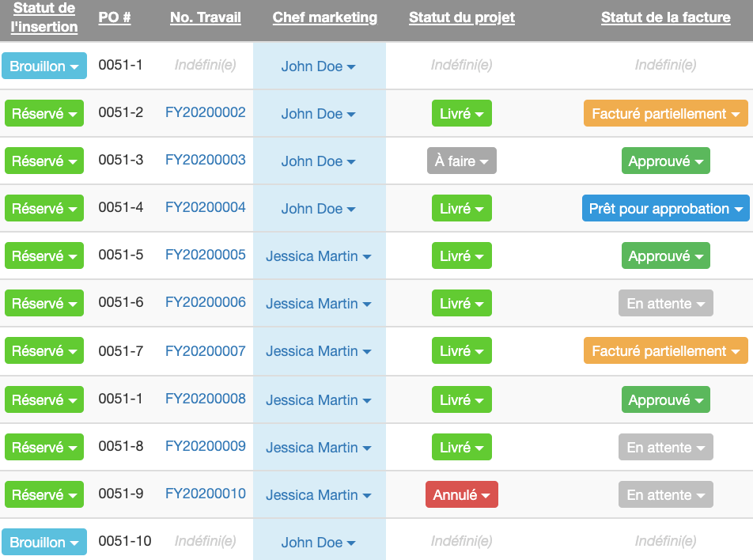Screen dimensions: 753x560
Task: Expand the "Approuvé" dropdown on row 0051-5
Action: pyautogui.click(x=665, y=255)
